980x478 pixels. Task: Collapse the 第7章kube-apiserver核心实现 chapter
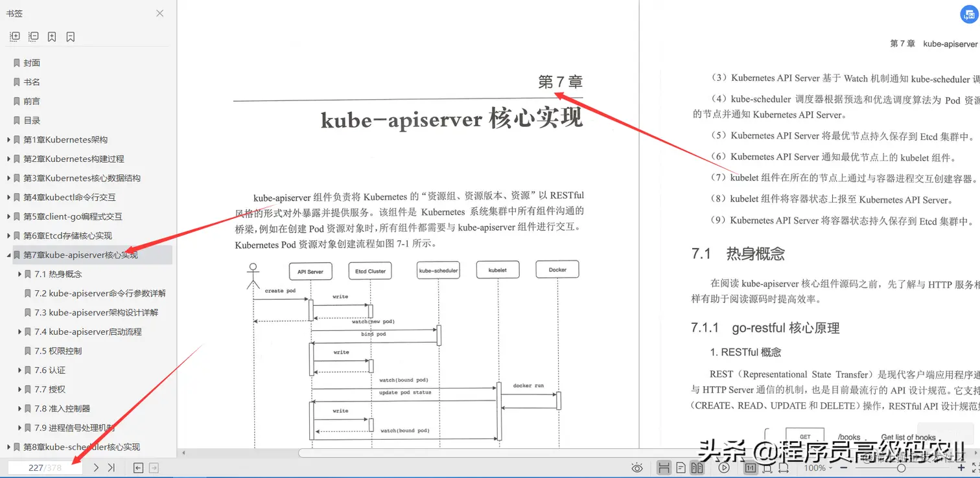9,255
